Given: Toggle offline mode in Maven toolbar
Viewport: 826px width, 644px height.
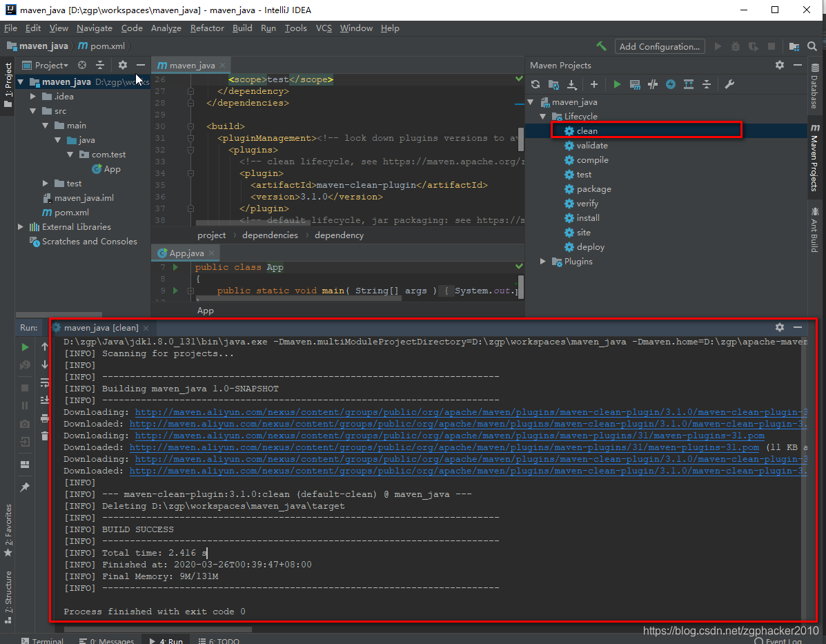Looking at the screenshot, I should pyautogui.click(x=653, y=84).
